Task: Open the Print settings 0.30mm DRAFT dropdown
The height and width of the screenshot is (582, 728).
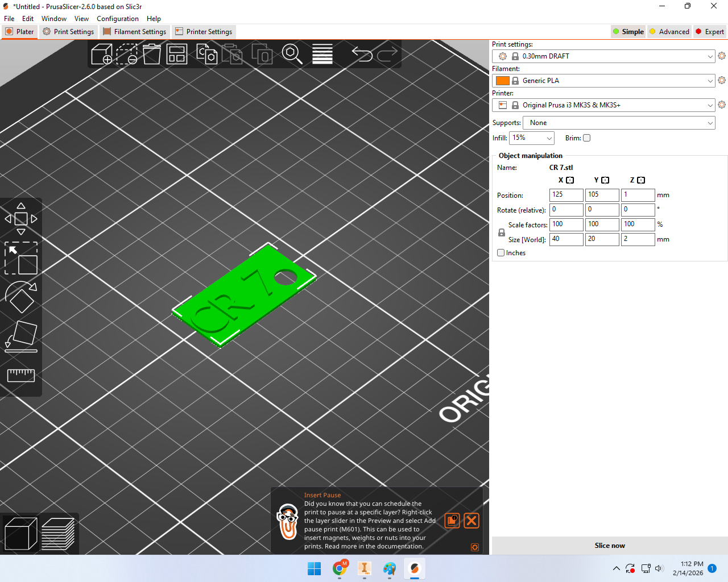Action: 603,56
